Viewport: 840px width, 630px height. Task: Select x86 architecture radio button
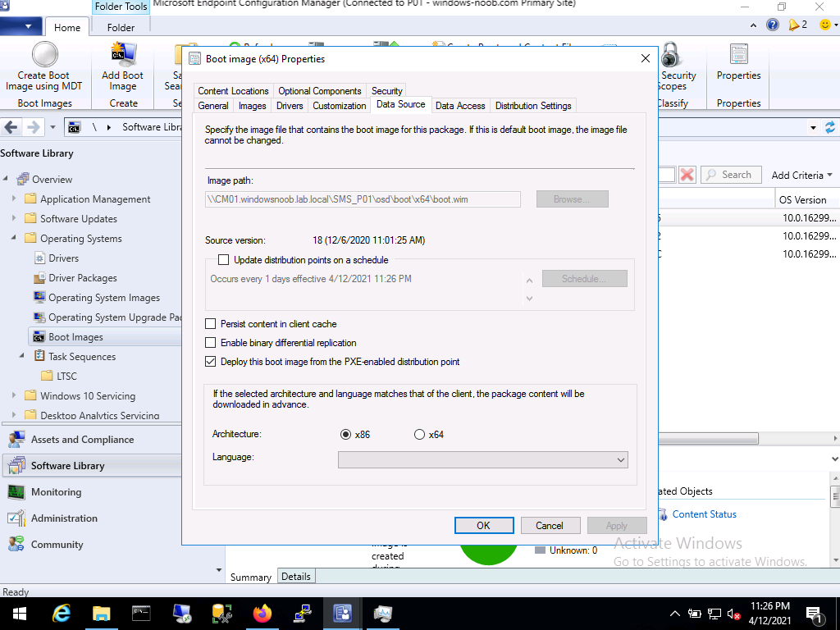(x=345, y=435)
